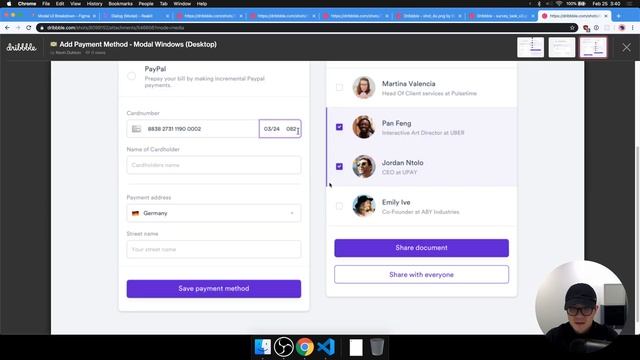Uncheck Pan Feng's checkbox
The height and width of the screenshot is (360, 640).
tap(339, 127)
